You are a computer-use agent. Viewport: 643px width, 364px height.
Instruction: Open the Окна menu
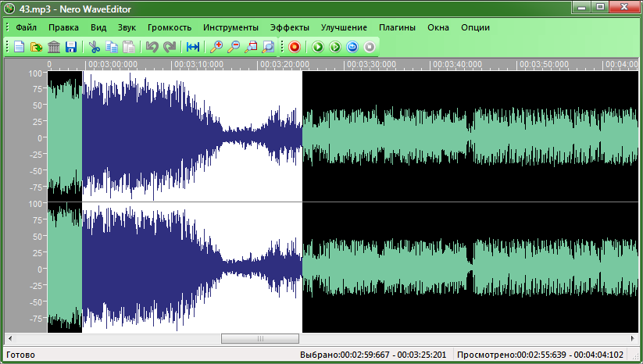438,27
